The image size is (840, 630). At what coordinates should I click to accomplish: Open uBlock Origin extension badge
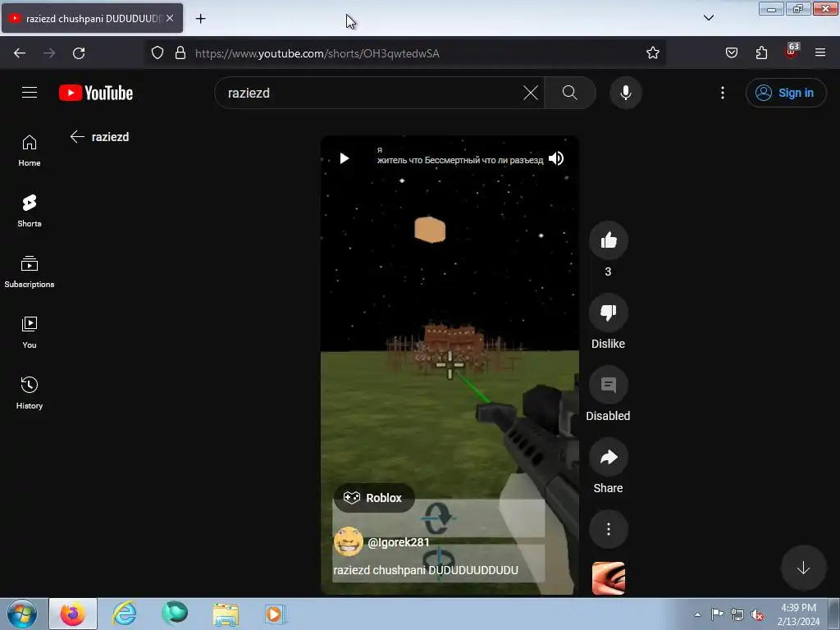[x=792, y=52]
